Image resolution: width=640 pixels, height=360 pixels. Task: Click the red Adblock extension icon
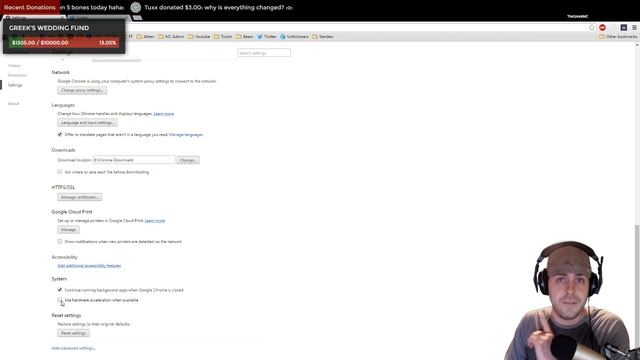pos(602,27)
